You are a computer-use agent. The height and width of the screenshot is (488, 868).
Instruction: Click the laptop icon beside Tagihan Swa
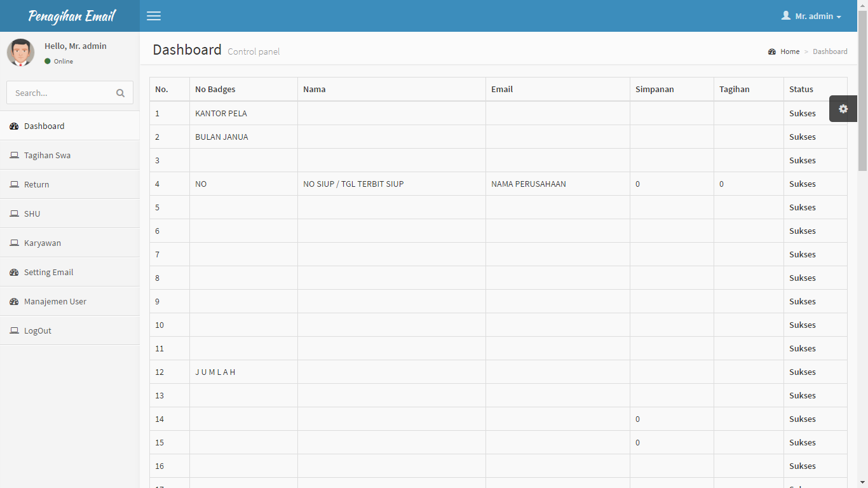[14, 156]
